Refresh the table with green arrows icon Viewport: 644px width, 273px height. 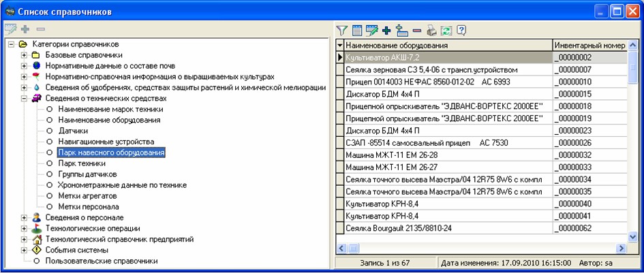coord(446,30)
